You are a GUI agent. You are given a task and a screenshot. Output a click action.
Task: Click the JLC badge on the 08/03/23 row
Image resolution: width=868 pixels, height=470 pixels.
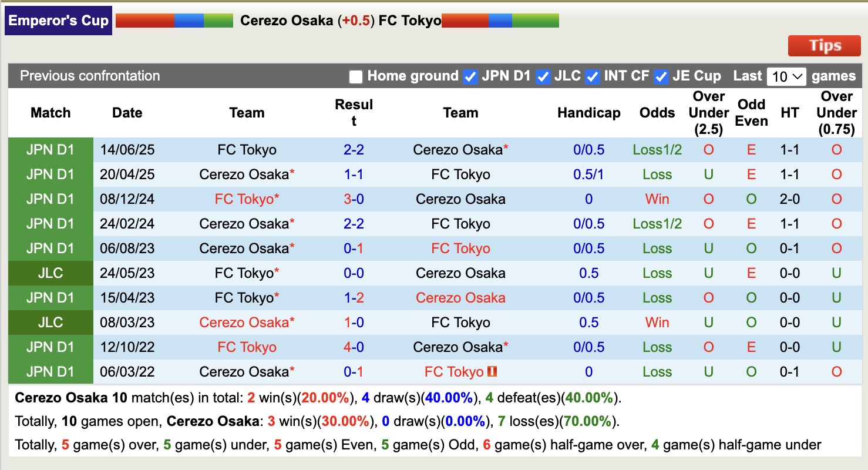(50, 322)
